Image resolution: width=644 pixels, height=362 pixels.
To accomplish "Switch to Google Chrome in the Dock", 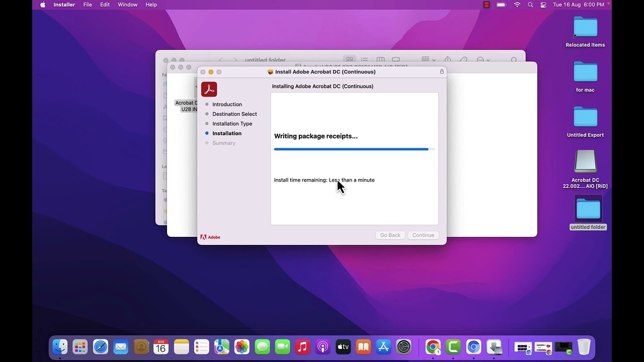I will click(x=433, y=346).
